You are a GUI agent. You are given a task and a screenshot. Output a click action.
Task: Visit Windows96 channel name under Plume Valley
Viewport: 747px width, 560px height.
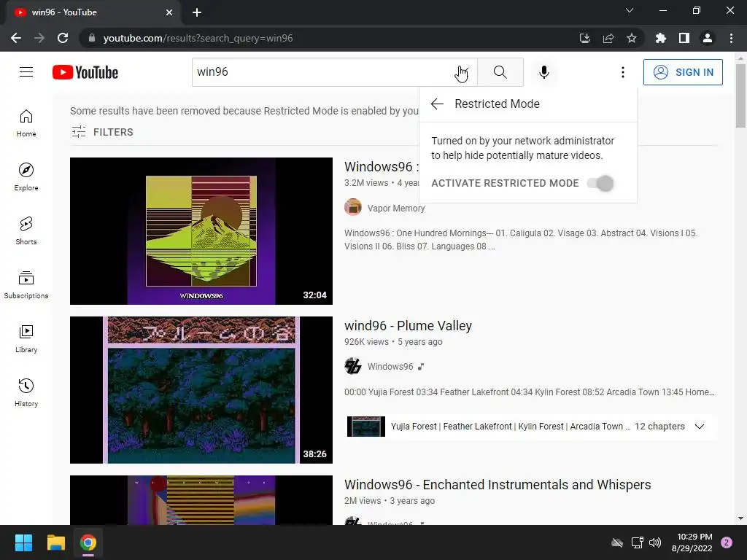pos(390,367)
